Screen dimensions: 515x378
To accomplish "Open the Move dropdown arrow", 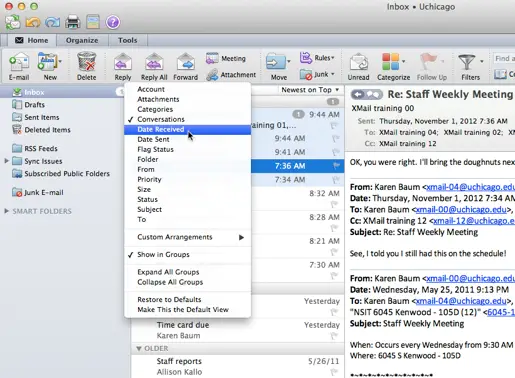I will tap(289, 61).
